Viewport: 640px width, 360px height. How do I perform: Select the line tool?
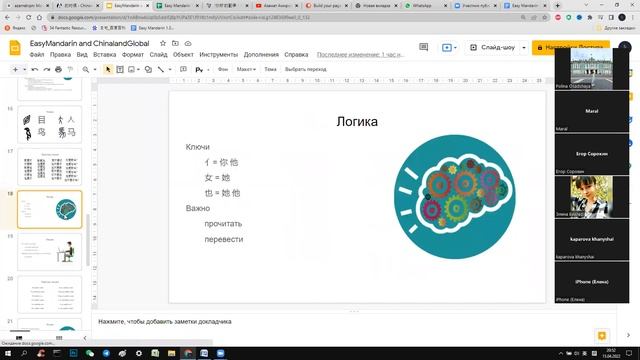click(161, 70)
